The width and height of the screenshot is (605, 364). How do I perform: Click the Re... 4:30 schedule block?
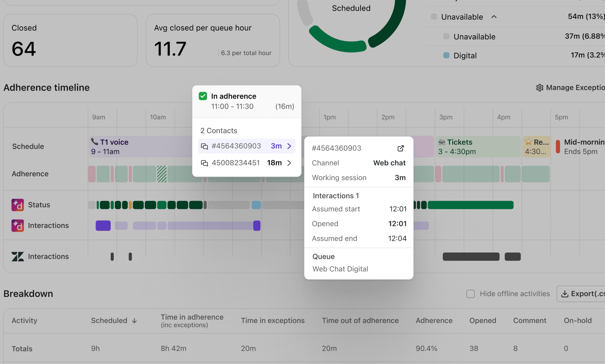pyautogui.click(x=537, y=147)
